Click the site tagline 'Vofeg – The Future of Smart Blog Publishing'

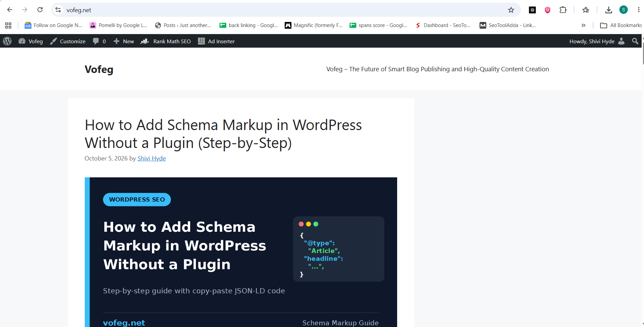437,69
